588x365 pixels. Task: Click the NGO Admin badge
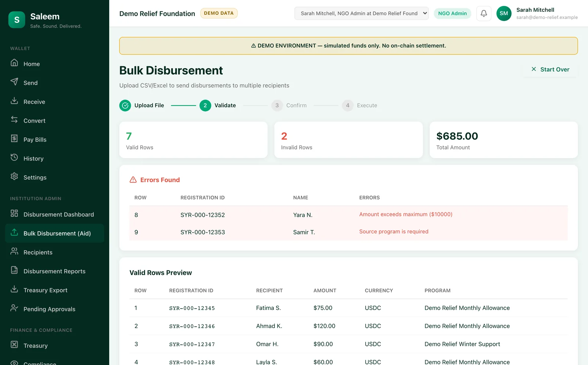(452, 13)
